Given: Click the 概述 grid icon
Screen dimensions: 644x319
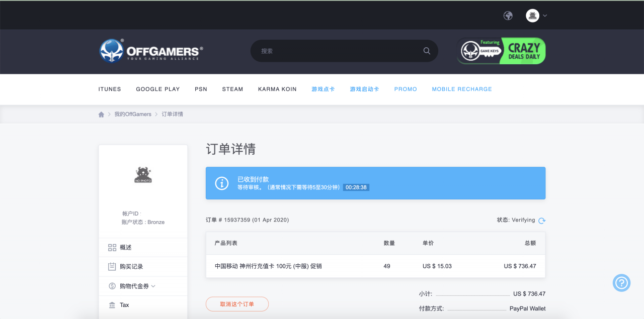Looking at the screenshot, I should coord(112,248).
